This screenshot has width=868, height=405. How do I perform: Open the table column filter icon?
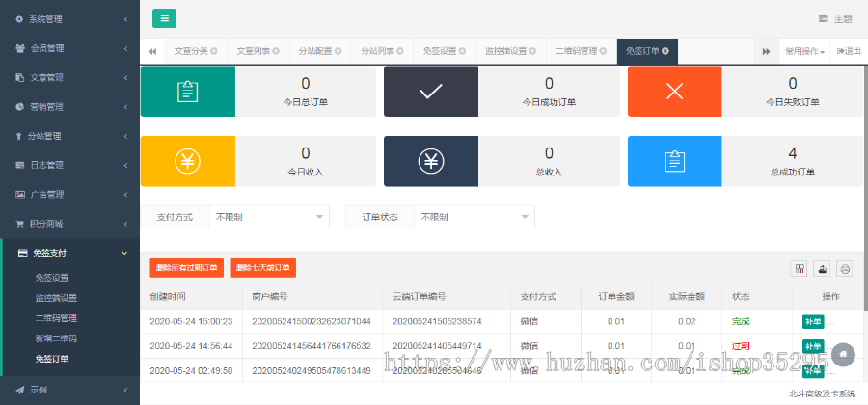pyautogui.click(x=799, y=268)
